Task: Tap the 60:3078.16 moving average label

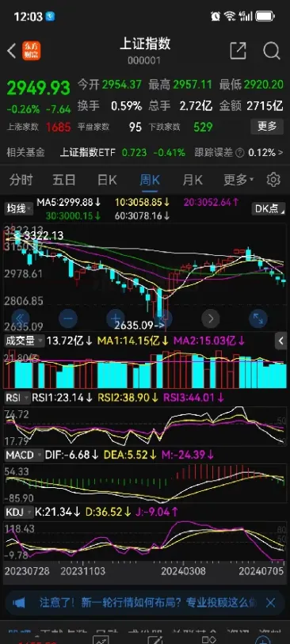Action: pyautogui.click(x=142, y=215)
